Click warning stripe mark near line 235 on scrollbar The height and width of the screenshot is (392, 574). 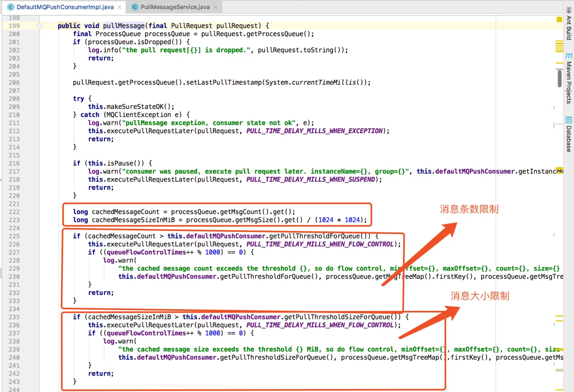[559, 316]
